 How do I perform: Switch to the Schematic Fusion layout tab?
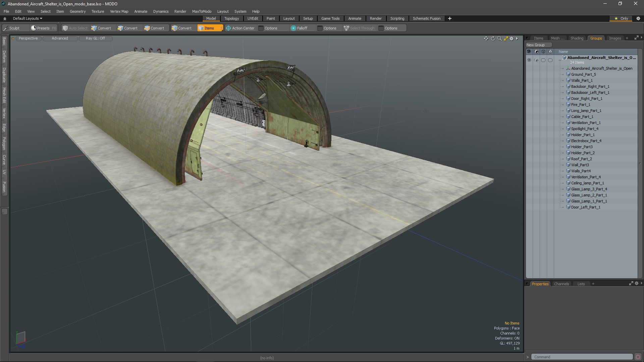coord(426,18)
